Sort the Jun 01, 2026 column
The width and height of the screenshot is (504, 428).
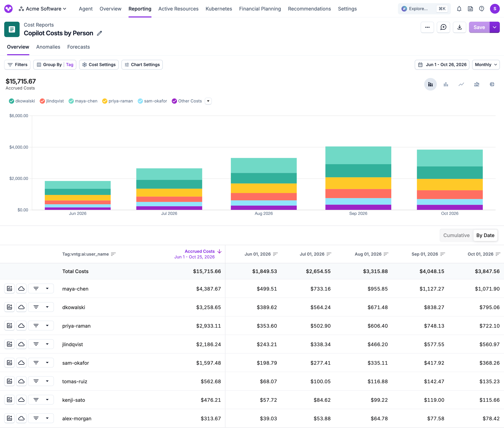(275, 254)
